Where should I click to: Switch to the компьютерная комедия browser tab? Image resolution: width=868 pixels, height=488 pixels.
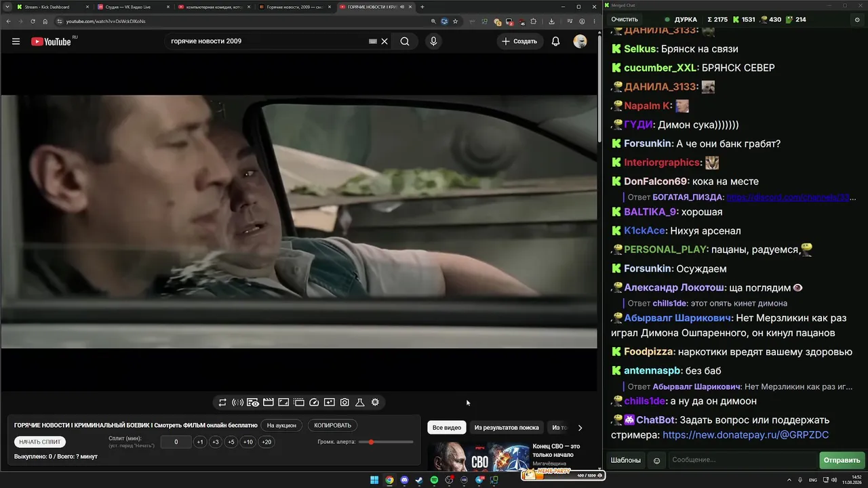coord(215,7)
